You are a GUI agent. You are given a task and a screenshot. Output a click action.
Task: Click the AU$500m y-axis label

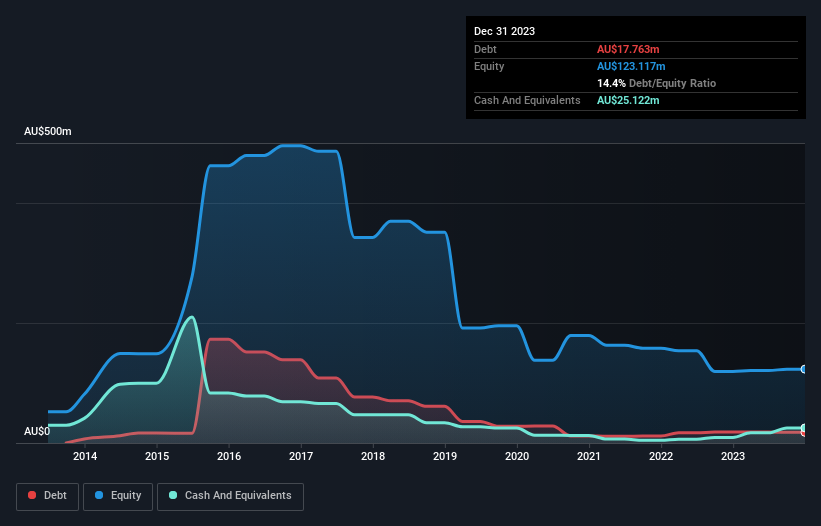coord(48,131)
